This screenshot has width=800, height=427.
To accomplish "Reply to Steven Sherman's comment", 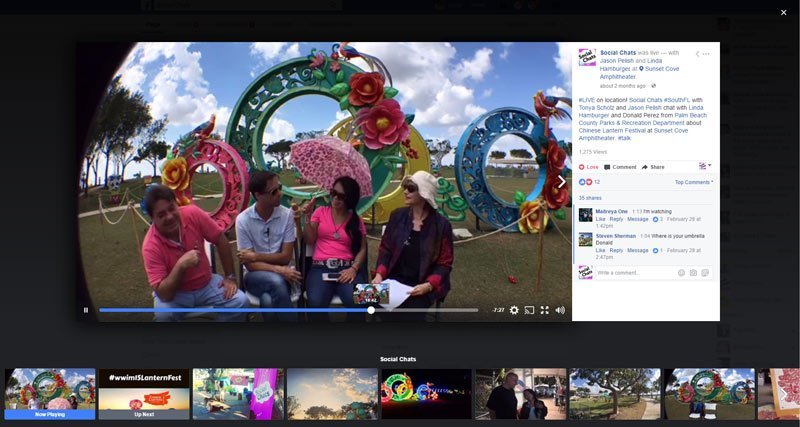I will 616,250.
